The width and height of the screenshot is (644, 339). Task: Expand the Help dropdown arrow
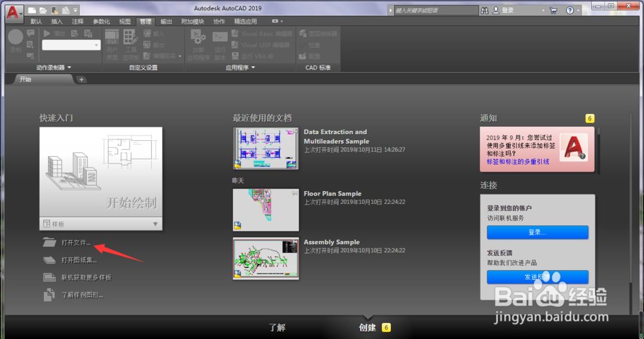click(x=578, y=11)
